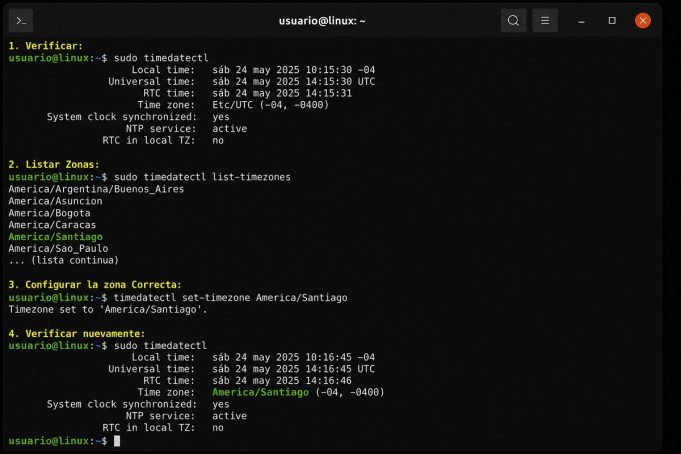Minimize the terminal window

(x=581, y=21)
